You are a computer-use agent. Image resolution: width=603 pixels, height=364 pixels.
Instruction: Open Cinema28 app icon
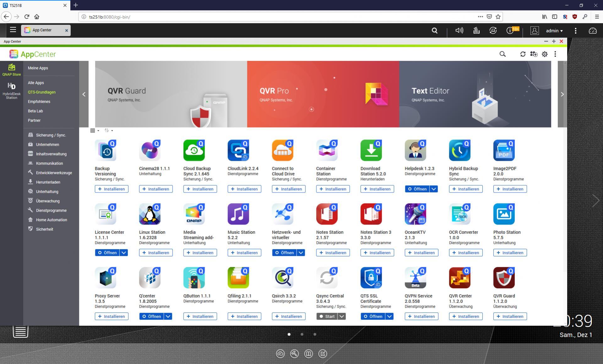tap(150, 150)
